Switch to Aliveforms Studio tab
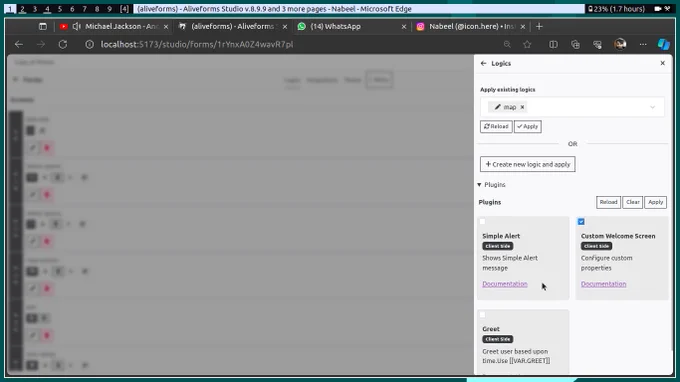 (x=233, y=26)
